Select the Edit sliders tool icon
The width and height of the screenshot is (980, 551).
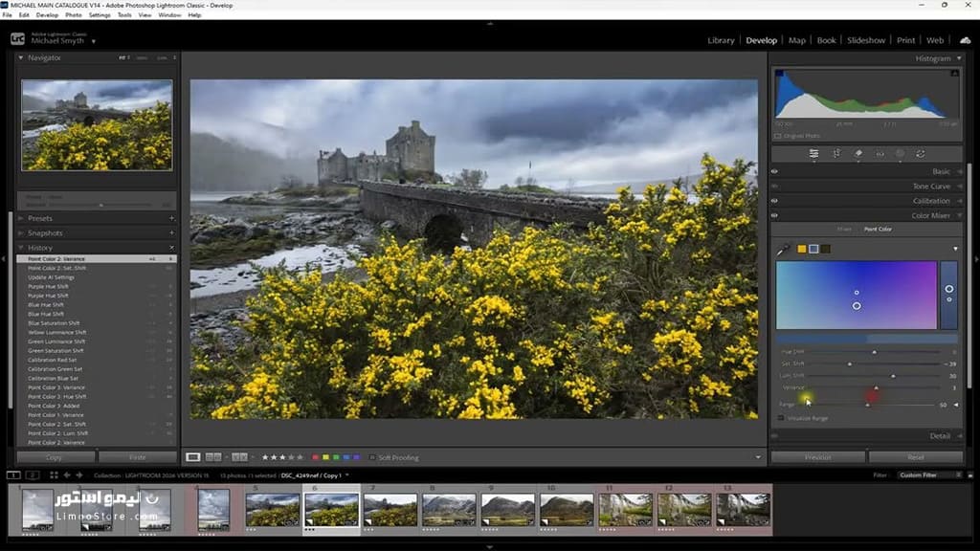pyautogui.click(x=813, y=154)
